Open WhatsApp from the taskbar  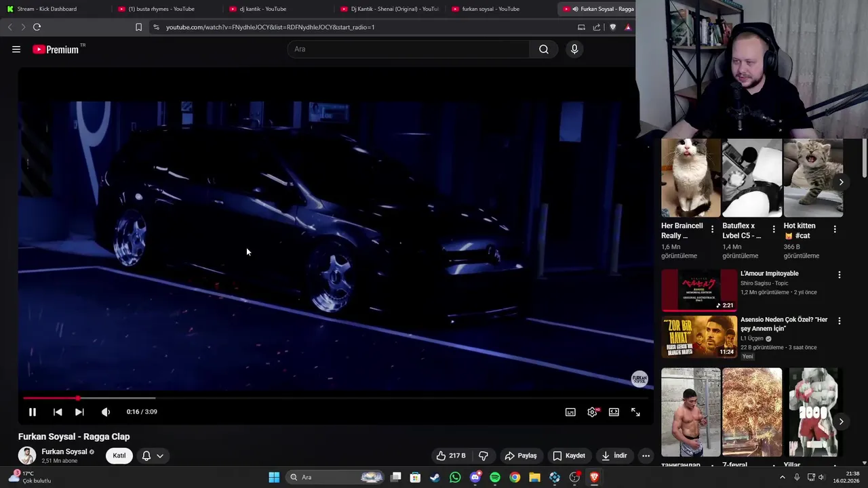455,477
